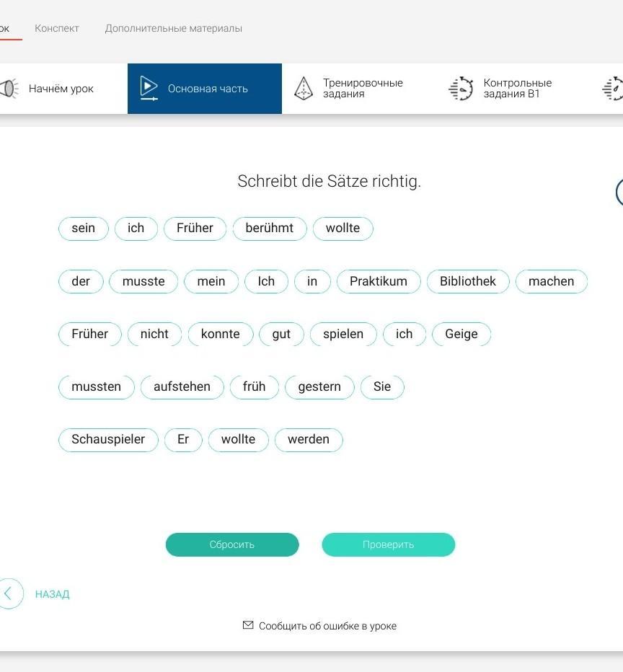Click the stopwatch icon of Контрольные задания В1
Image resolution: width=623 pixels, height=672 pixels.
[x=461, y=89]
